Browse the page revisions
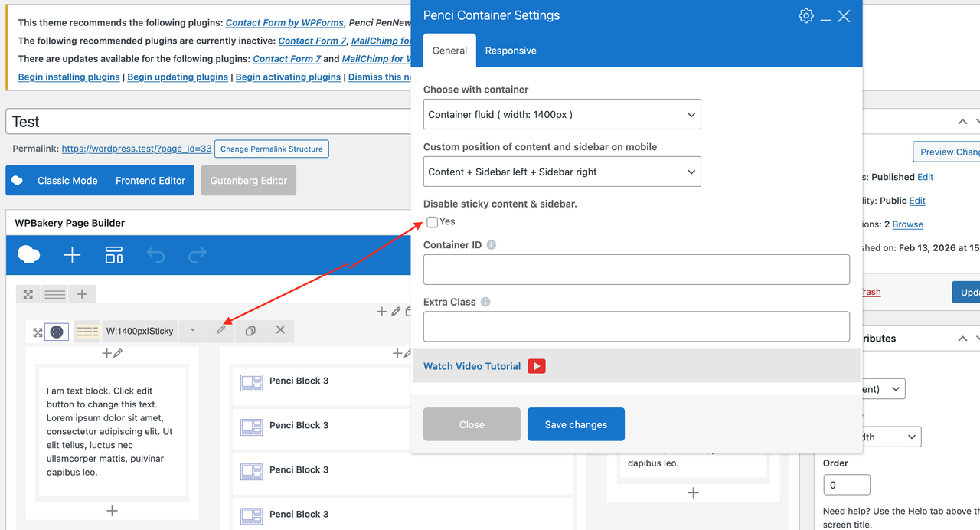 (907, 224)
